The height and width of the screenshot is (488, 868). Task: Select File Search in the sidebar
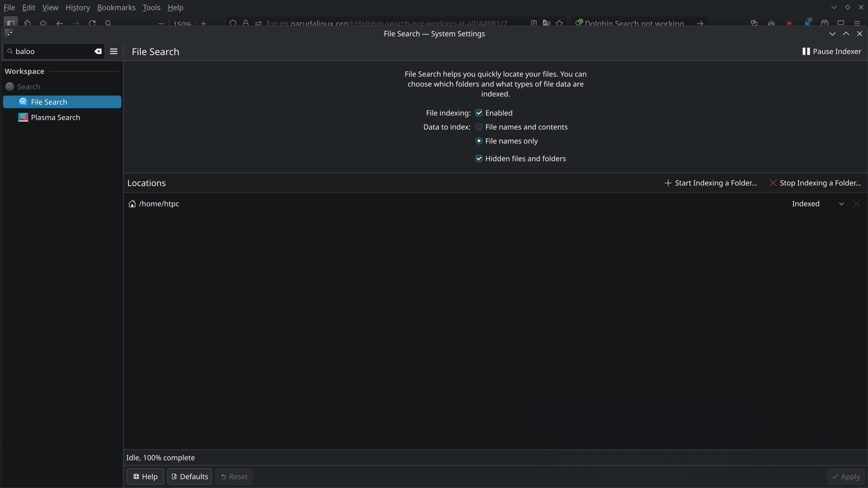click(49, 102)
